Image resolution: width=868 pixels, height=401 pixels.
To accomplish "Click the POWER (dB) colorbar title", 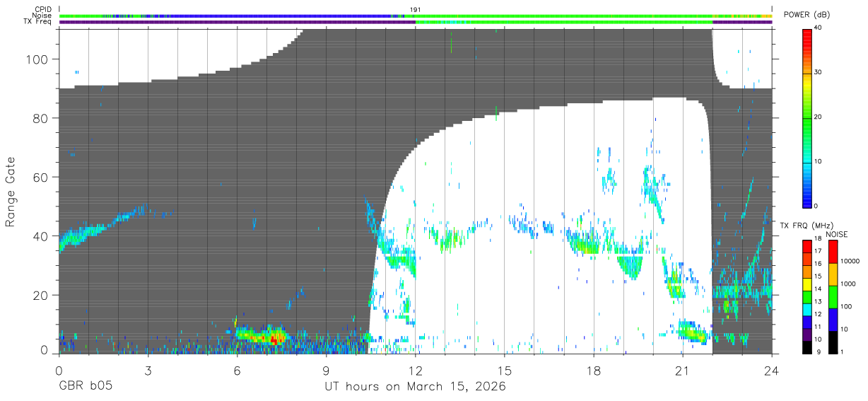I will (x=808, y=15).
